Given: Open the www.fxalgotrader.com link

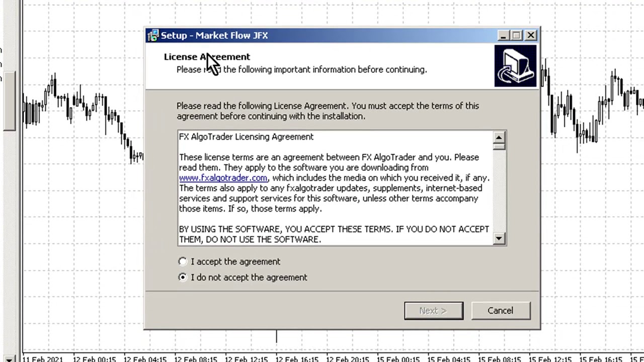Looking at the screenshot, I should point(223,177).
